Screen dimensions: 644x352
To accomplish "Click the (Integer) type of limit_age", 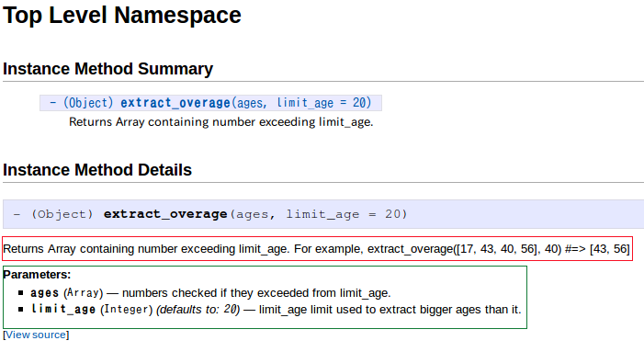I will [127, 310].
